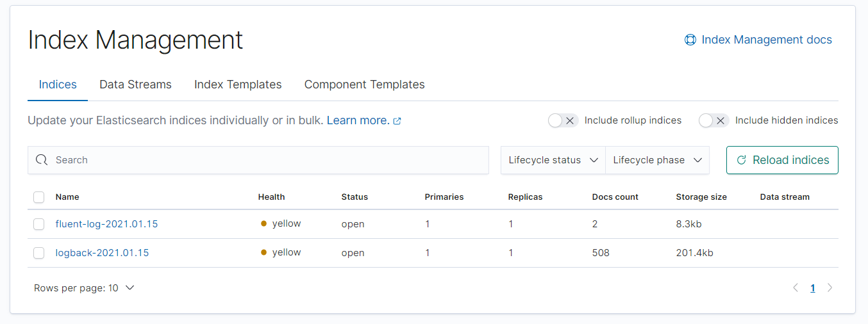Click the yellow health dot for logback-2021.01.15
Image resolution: width=868 pixels, height=324 pixels.
coord(263,253)
